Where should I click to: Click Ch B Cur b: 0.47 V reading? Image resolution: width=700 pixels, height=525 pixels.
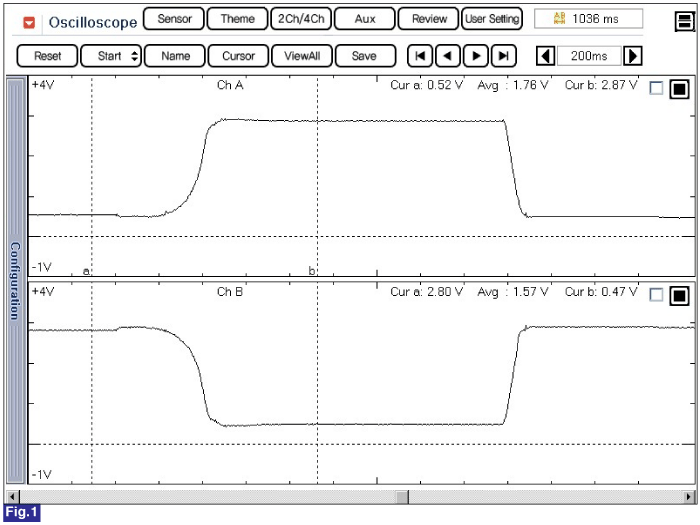point(601,292)
